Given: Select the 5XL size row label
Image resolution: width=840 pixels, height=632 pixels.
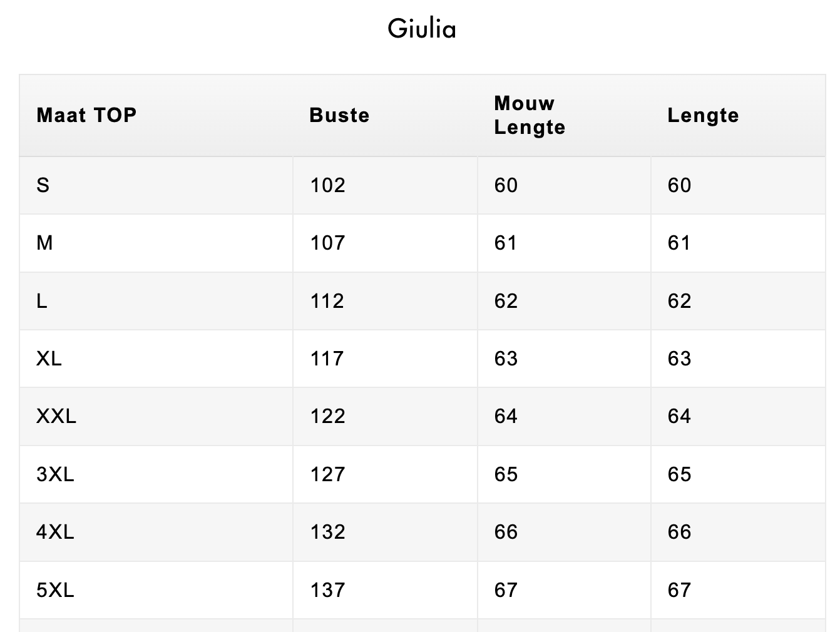Looking at the screenshot, I should [55, 590].
